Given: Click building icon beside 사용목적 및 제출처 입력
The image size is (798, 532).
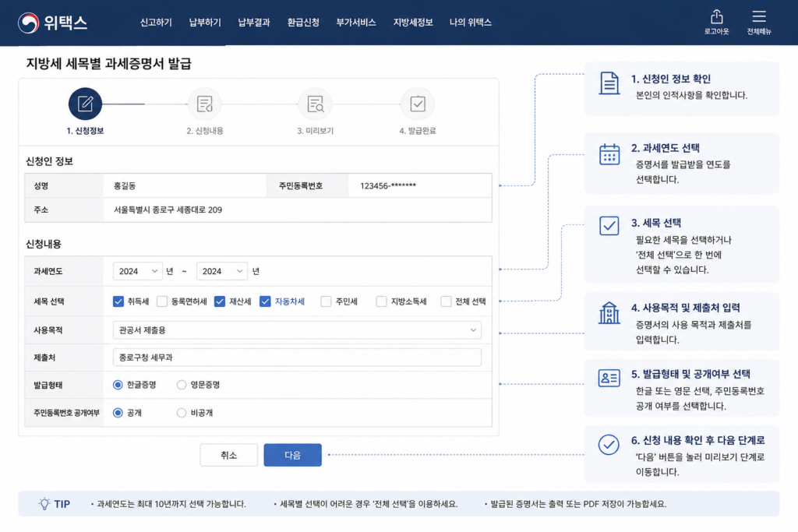Looking at the screenshot, I should [609, 312].
